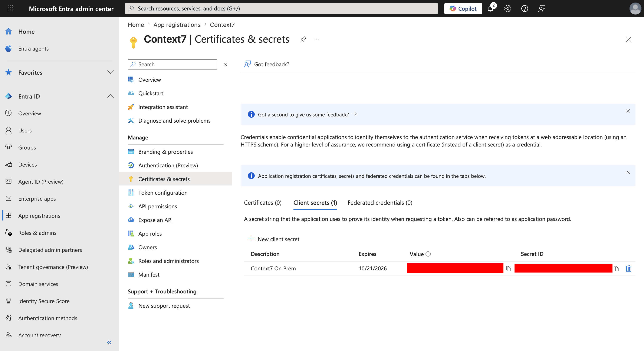Open the notifications bell

491,8
